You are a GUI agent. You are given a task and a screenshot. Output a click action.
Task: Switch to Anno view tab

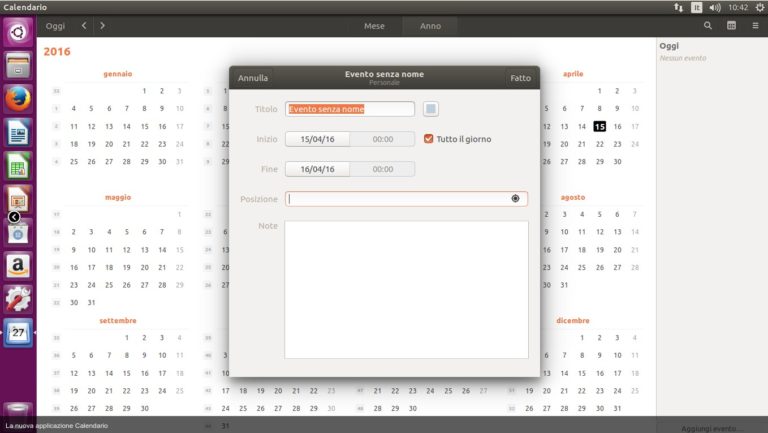pos(430,26)
